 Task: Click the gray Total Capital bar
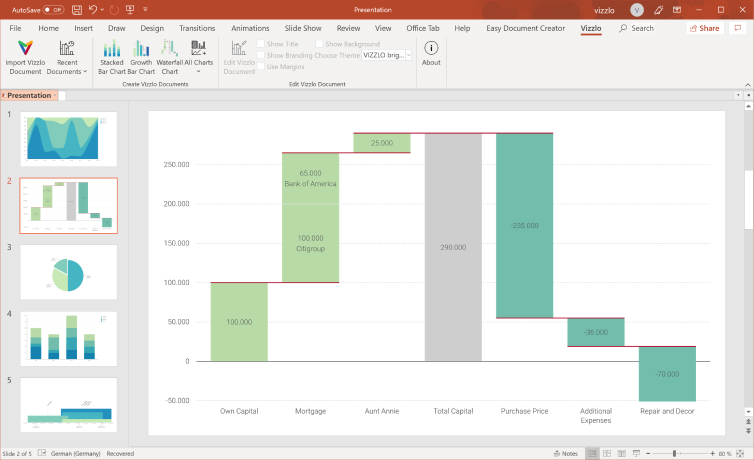point(453,247)
